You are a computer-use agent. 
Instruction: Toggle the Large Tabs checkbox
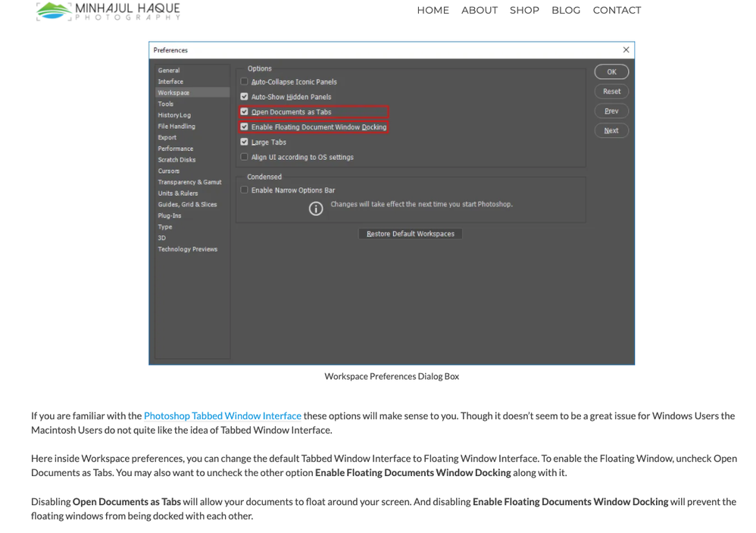(x=245, y=142)
